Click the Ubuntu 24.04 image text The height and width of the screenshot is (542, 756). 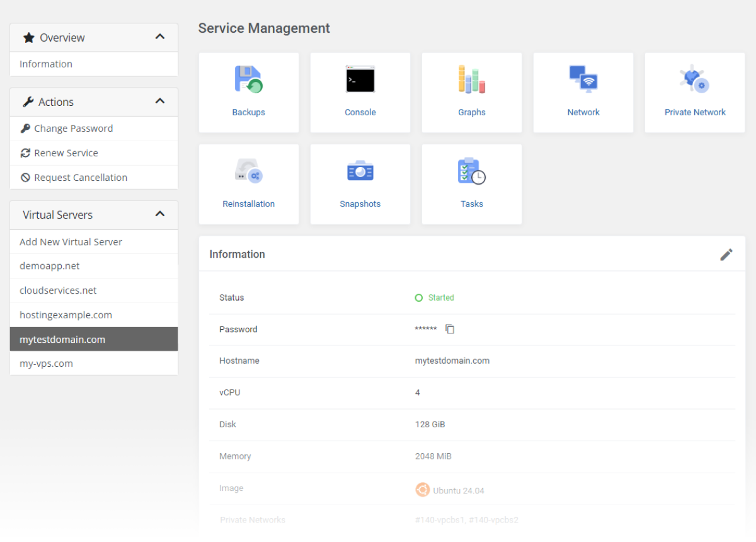459,490
